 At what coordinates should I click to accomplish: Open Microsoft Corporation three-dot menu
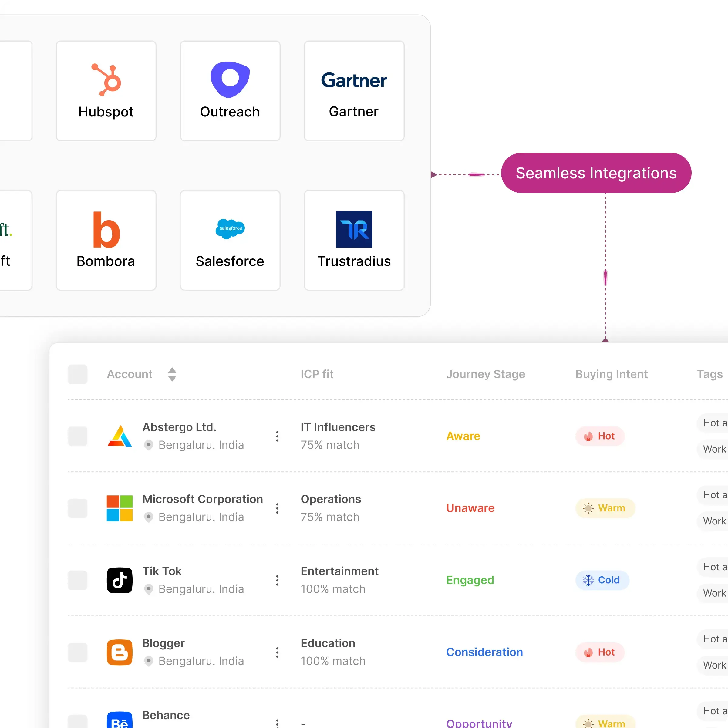(x=277, y=508)
